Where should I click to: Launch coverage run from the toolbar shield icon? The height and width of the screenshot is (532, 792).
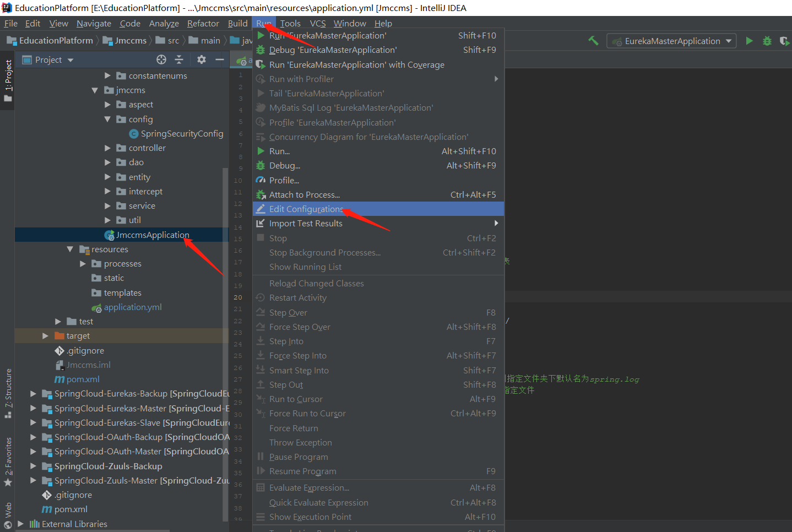point(785,41)
